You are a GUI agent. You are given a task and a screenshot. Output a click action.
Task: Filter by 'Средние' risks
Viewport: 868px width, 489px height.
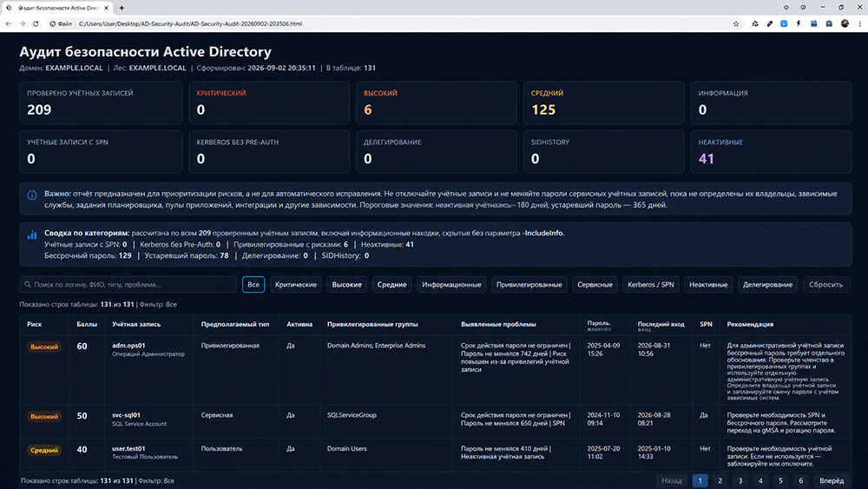tap(392, 285)
